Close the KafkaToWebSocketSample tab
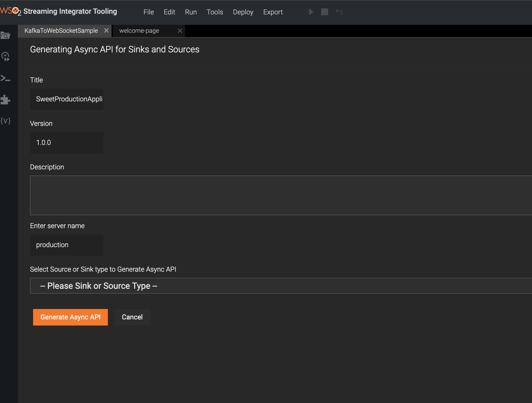This screenshot has height=403, width=532. 106,30
